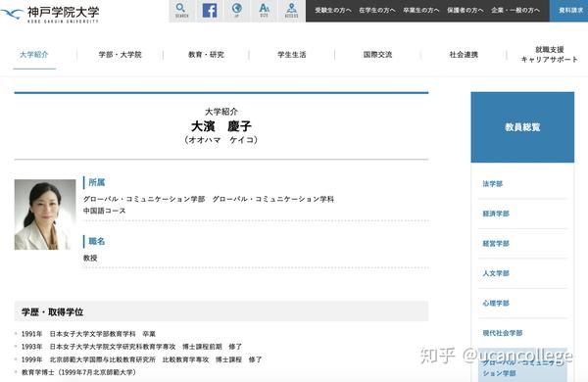Click the reading オオハマ ケイコ

221,140
